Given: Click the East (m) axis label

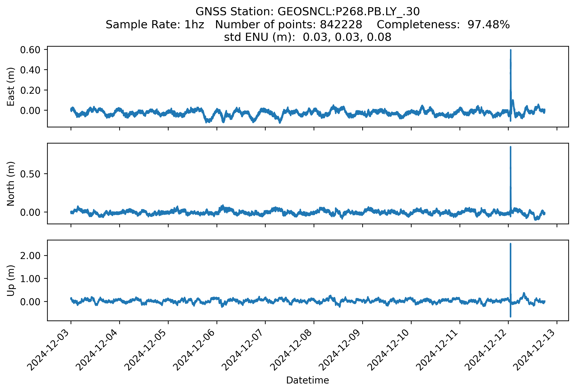Looking at the screenshot, I should coord(11,87).
